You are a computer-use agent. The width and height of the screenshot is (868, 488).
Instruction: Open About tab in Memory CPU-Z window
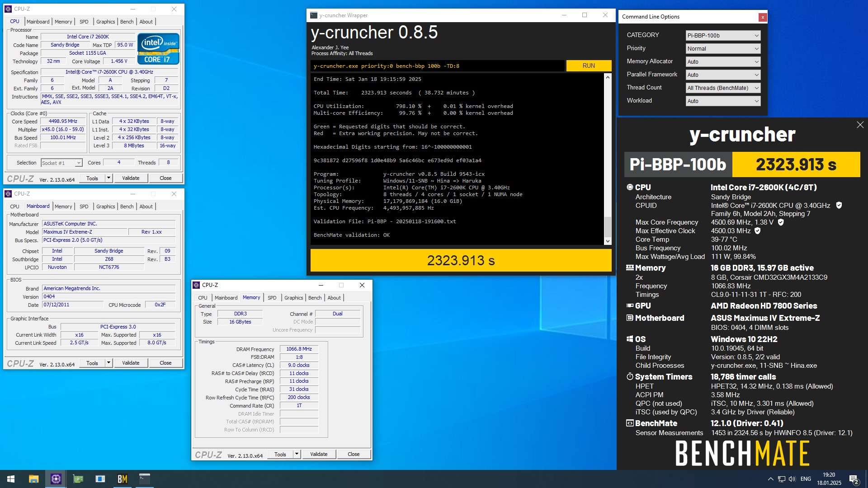[x=334, y=298]
